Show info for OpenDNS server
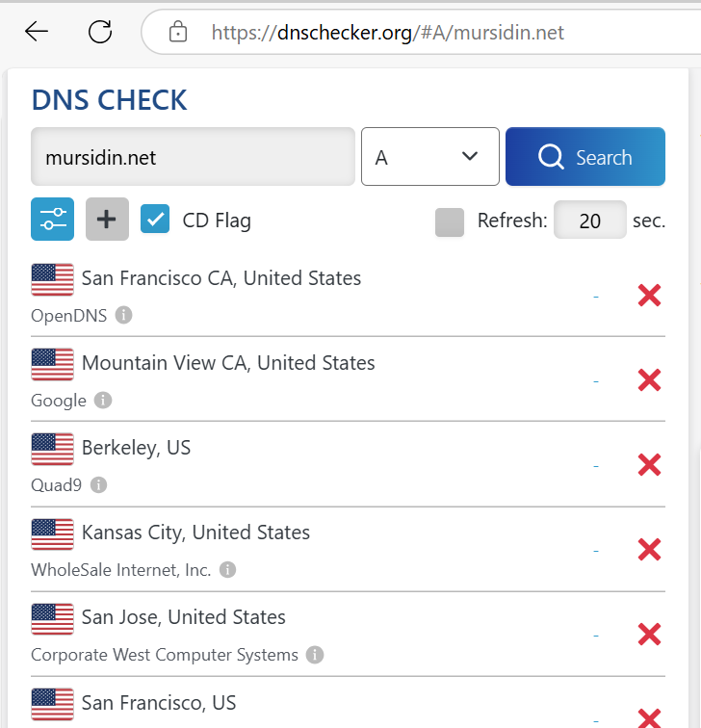Screen dimensions: 701x728 [x=123, y=315]
